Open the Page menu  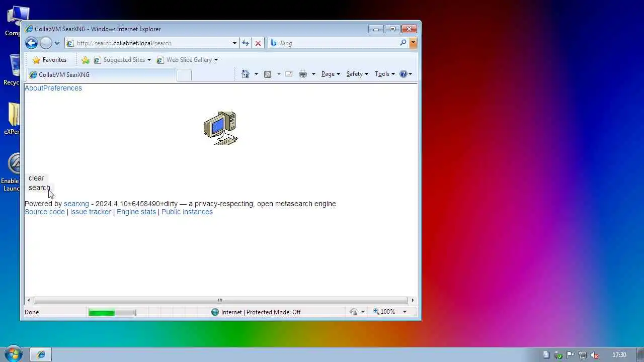click(331, 74)
